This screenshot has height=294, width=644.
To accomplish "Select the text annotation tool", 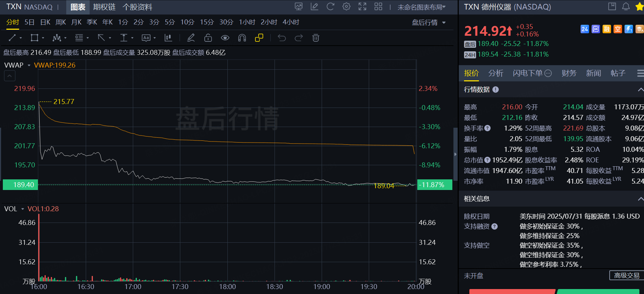I will [146, 38].
